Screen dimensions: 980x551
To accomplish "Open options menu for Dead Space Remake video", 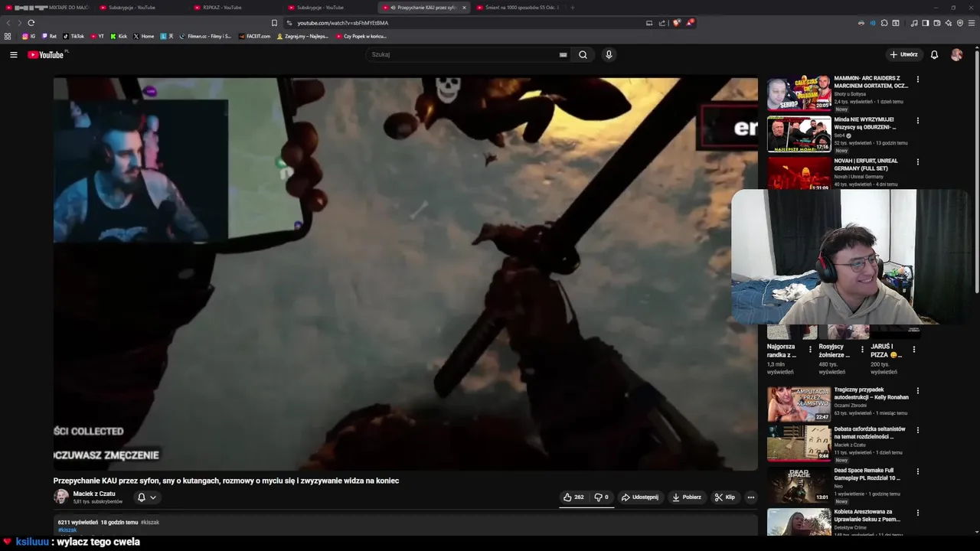I will click(917, 471).
